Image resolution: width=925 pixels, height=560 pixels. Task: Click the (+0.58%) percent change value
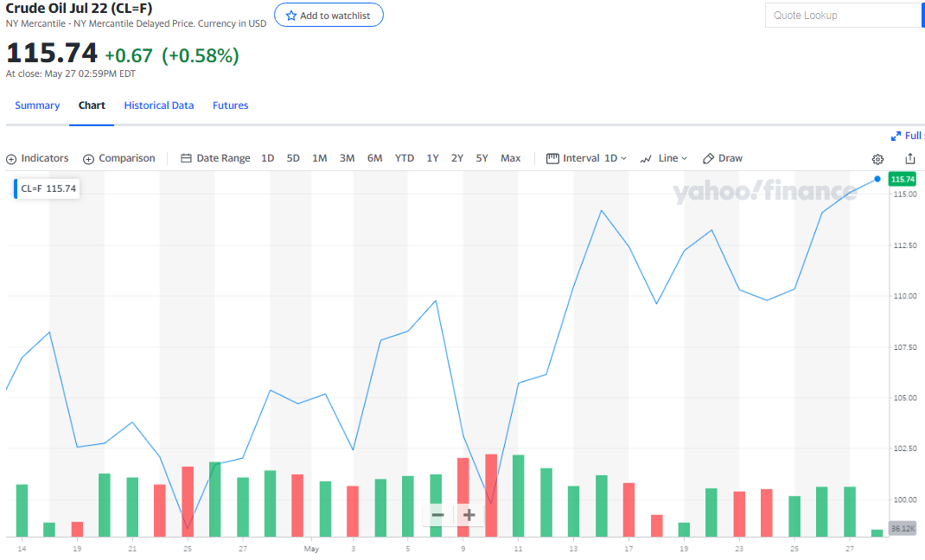(201, 55)
